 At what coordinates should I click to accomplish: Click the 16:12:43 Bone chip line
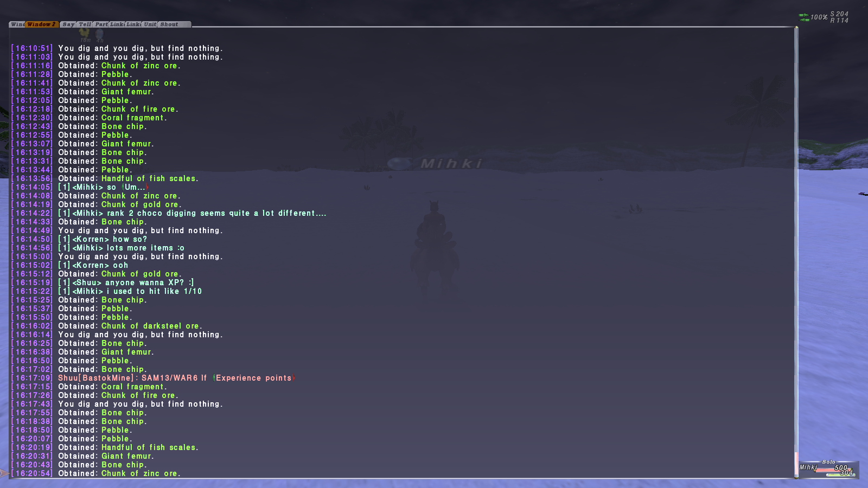pyautogui.click(x=79, y=126)
